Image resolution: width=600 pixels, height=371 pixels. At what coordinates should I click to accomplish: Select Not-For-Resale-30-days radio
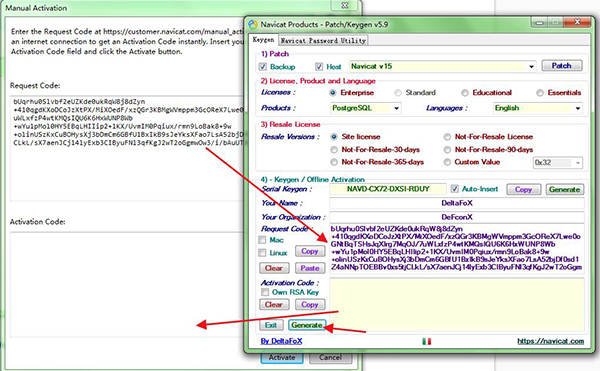334,150
